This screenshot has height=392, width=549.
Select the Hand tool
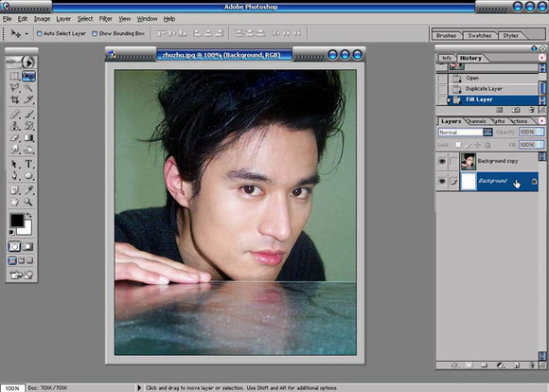[x=14, y=202]
